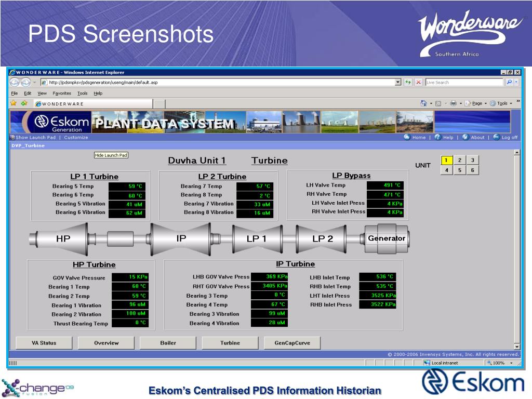
Task: Open the Page command bar menu
Action: coord(476,103)
